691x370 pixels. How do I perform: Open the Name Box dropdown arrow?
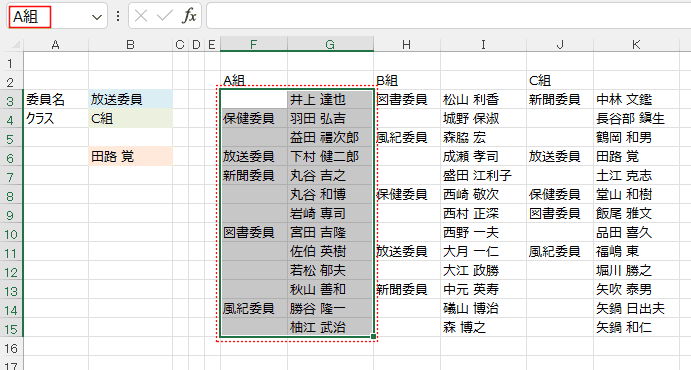97,17
